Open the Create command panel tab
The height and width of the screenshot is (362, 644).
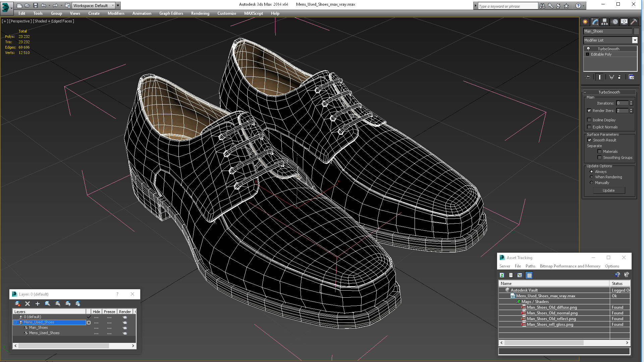point(585,22)
